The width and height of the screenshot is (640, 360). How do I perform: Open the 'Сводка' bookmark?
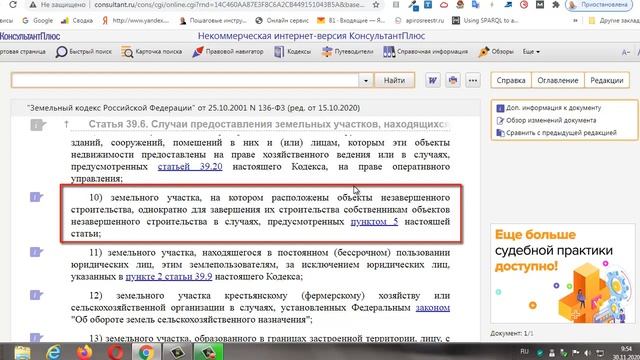tap(77, 20)
